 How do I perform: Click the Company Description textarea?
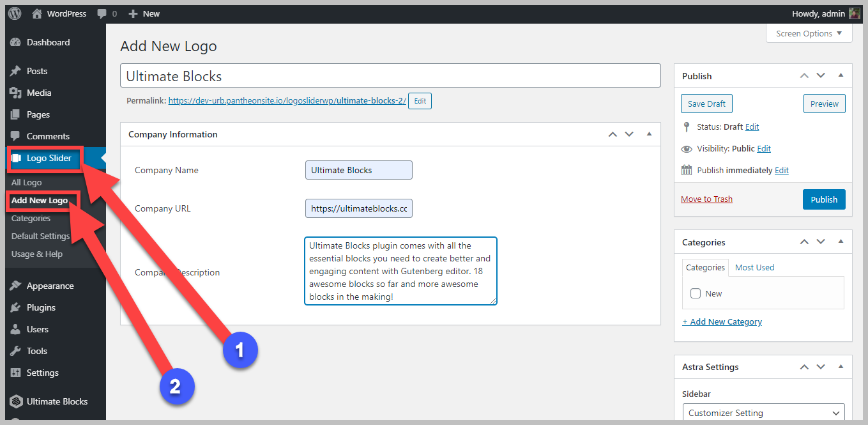pos(400,271)
